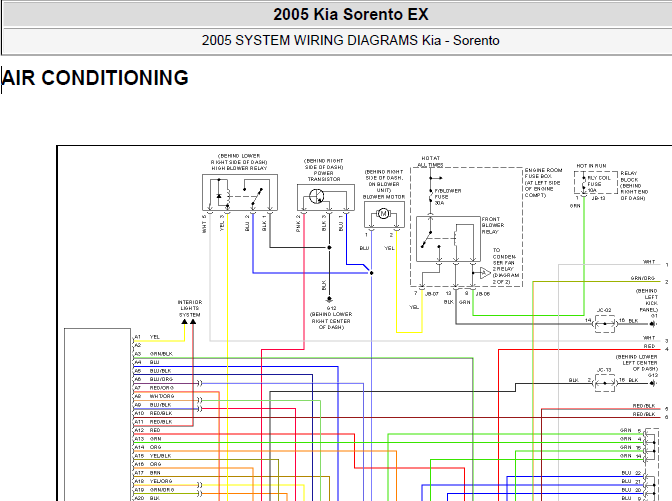The width and height of the screenshot is (672, 501).
Task: Click the 'POWER TRANSISTOR' label
Action: (324, 176)
